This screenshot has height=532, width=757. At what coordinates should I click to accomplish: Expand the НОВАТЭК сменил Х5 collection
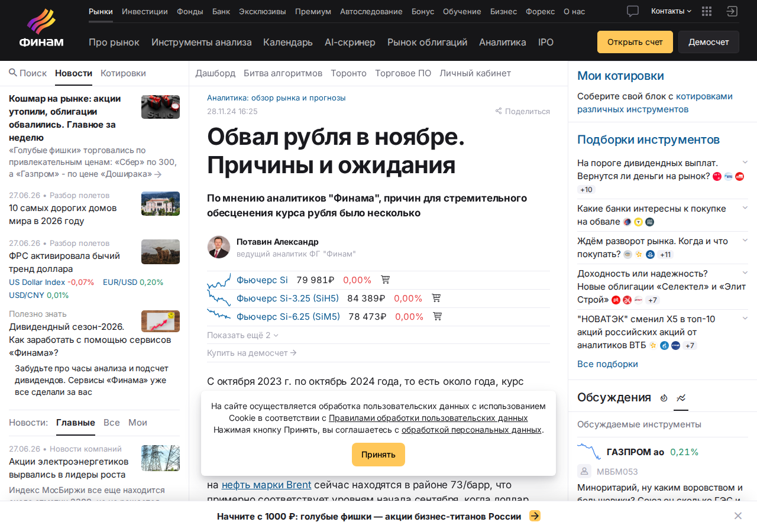click(745, 318)
